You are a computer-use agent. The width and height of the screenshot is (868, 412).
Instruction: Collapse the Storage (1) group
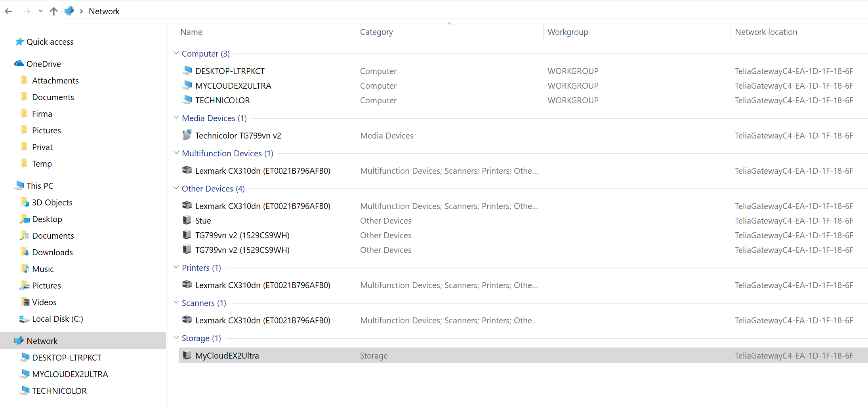176,338
